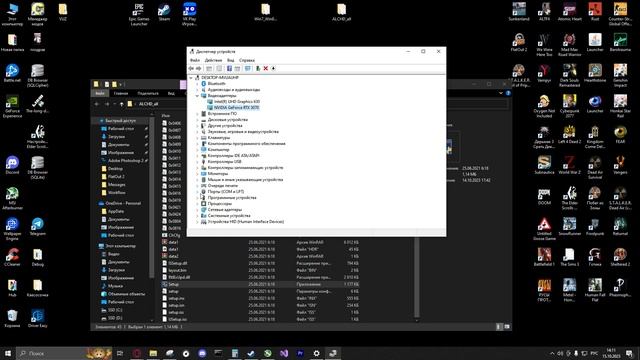Viewport: 640px width, 360px height.
Task: Open the Вид menu in Device Manager
Action: [x=231, y=60]
